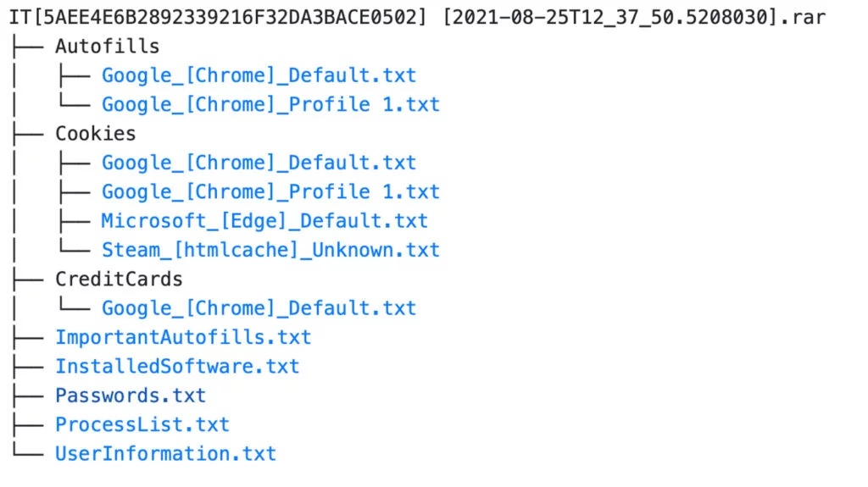Open the ProcessList.txt file
Image resolution: width=868 pixels, height=487 pixels.
[x=142, y=424]
